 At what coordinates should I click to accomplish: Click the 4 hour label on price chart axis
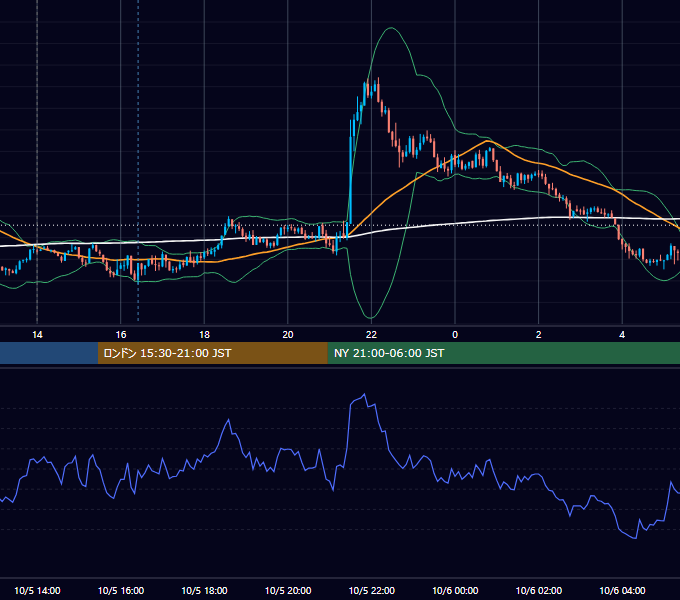[622, 335]
